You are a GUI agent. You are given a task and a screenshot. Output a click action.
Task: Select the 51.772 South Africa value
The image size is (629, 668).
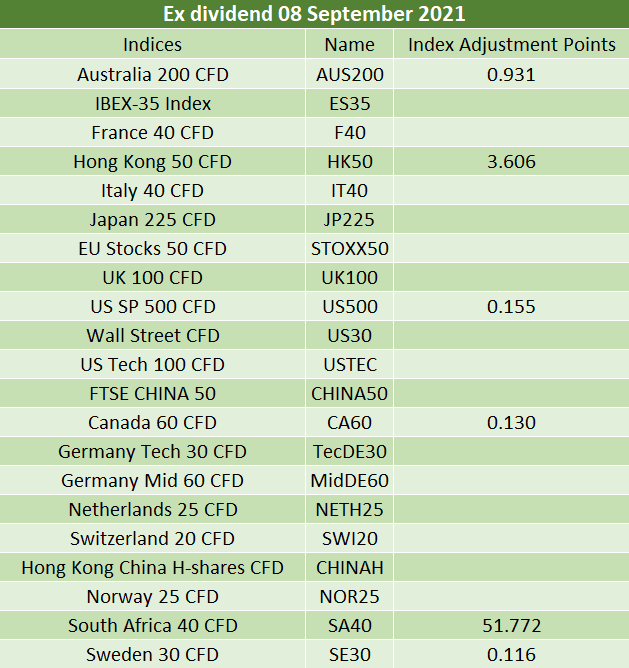click(511, 625)
